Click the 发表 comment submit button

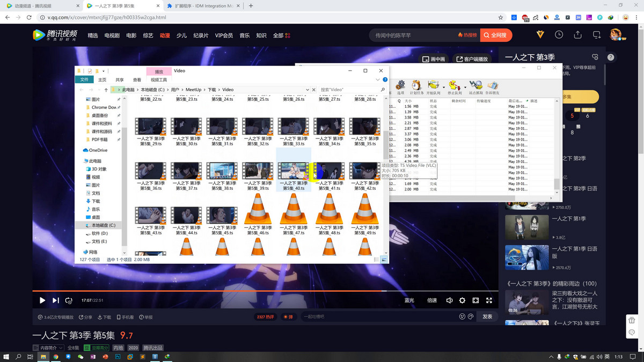(487, 317)
